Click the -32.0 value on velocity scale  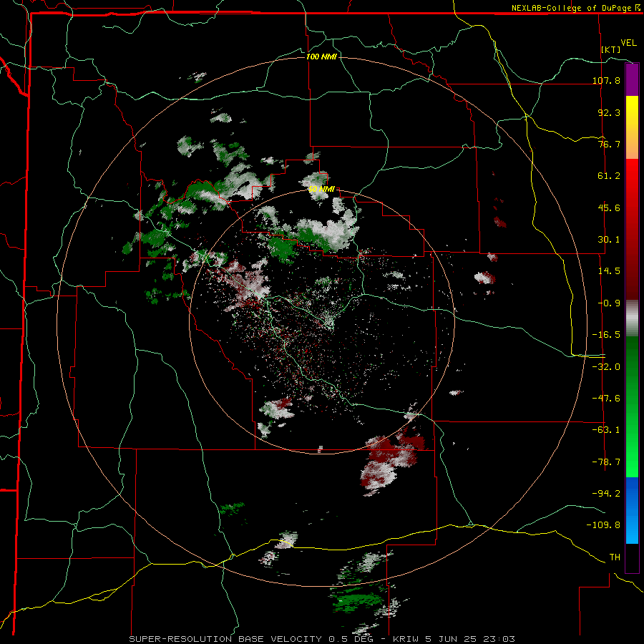(x=606, y=367)
